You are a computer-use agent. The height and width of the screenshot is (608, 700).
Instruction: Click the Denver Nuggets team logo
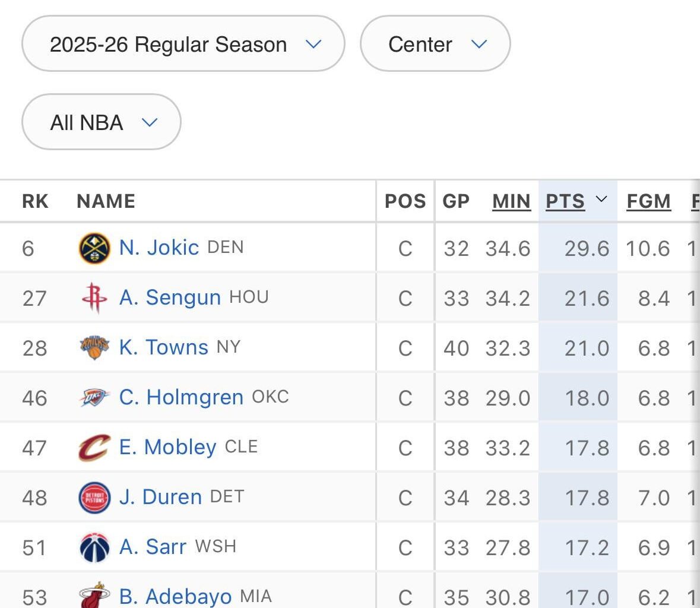click(x=94, y=248)
